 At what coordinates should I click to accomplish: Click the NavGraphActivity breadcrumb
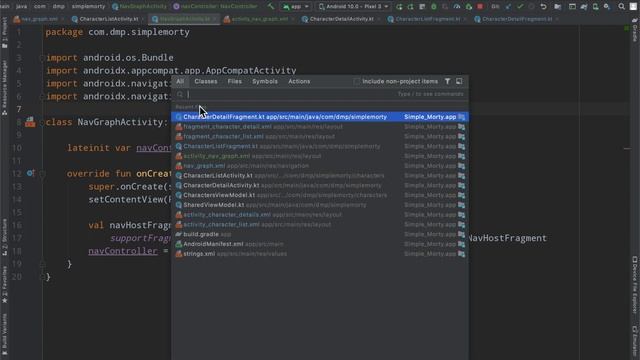click(140, 7)
